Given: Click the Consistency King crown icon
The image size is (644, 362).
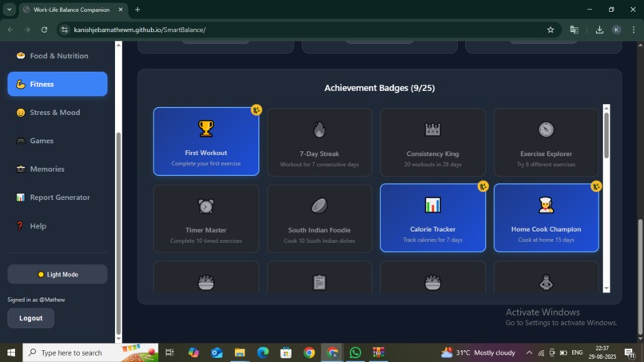Looking at the screenshot, I should coord(432,129).
